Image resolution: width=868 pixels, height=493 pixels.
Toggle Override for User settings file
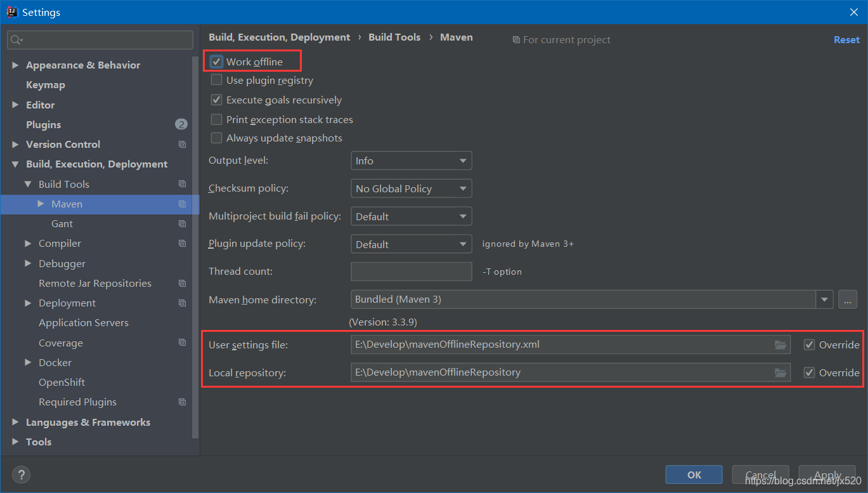click(809, 345)
